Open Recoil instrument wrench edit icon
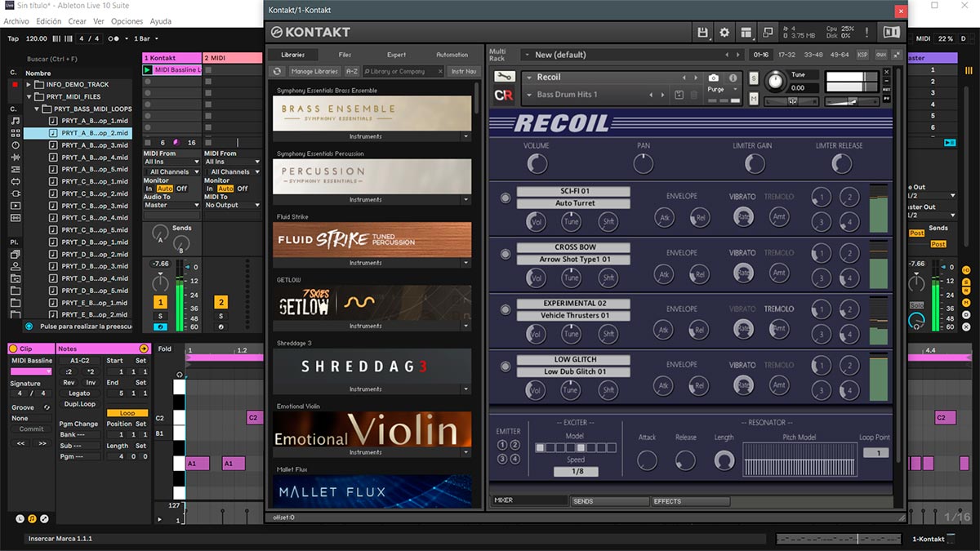 click(x=504, y=77)
